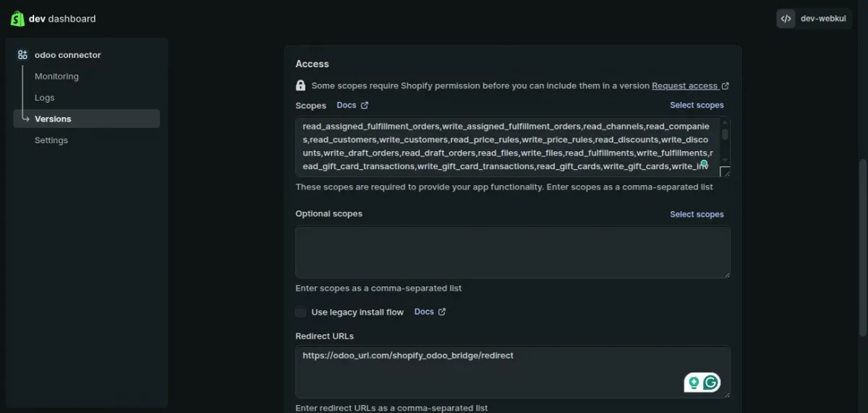Click external link icon next to Scopes Docs
Screen dimensions: 868x413
pos(365,106)
